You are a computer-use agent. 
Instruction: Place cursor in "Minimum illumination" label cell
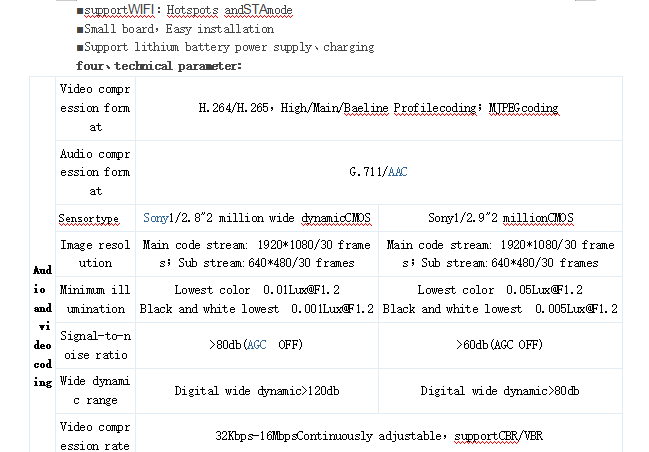coord(95,299)
